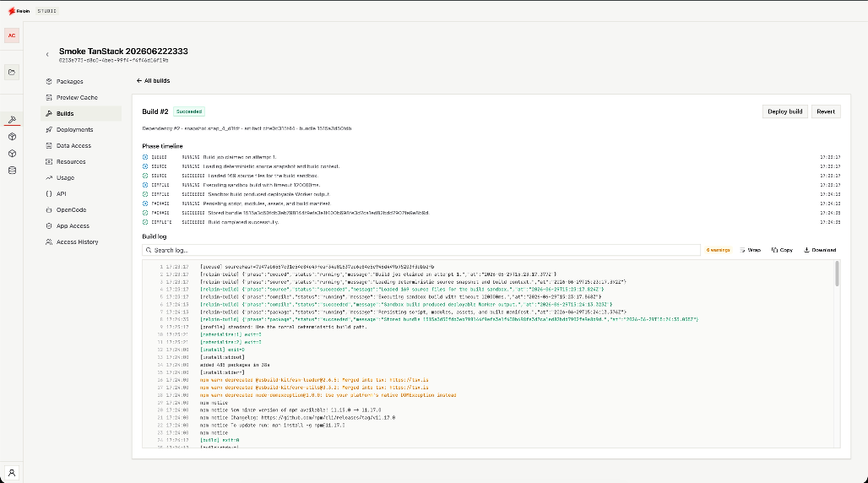The height and width of the screenshot is (483, 868).
Task: Click the Succeeded status badge
Action: click(189, 111)
